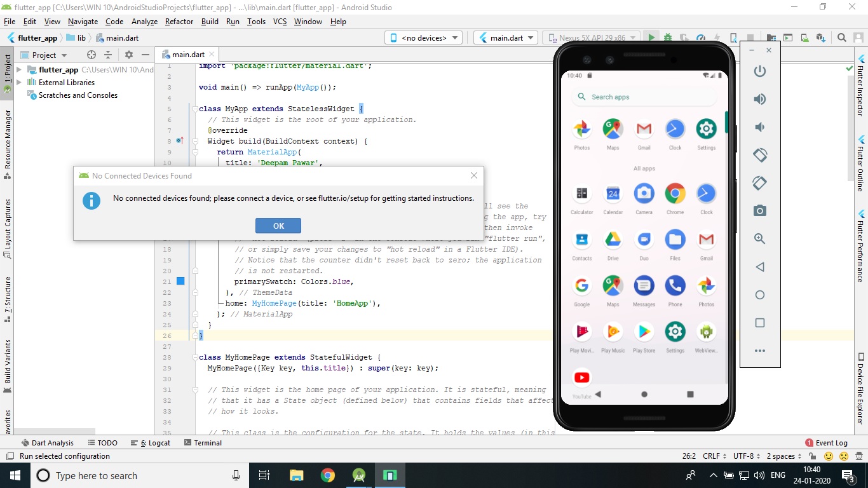This screenshot has width=868, height=488.
Task: Click the locate/scroll-from-source target icon
Action: (92, 55)
